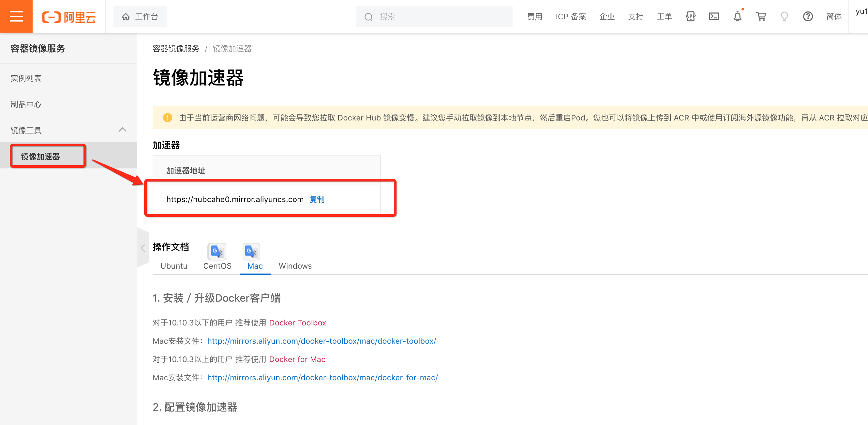The height and width of the screenshot is (425, 868).
Task: Open the 企业 menu
Action: click(607, 17)
